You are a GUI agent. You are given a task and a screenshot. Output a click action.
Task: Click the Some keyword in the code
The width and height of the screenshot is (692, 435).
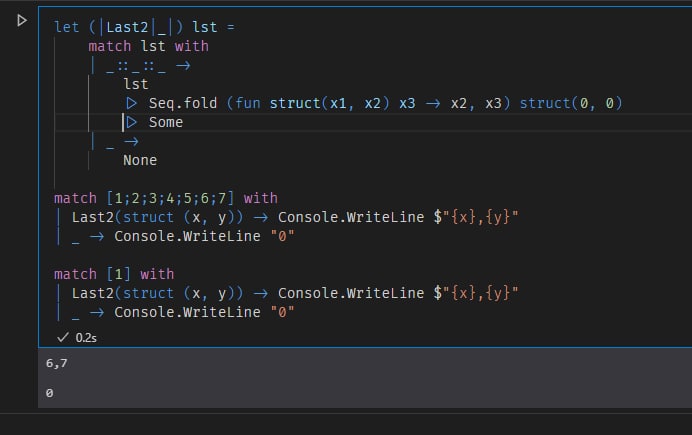point(166,122)
